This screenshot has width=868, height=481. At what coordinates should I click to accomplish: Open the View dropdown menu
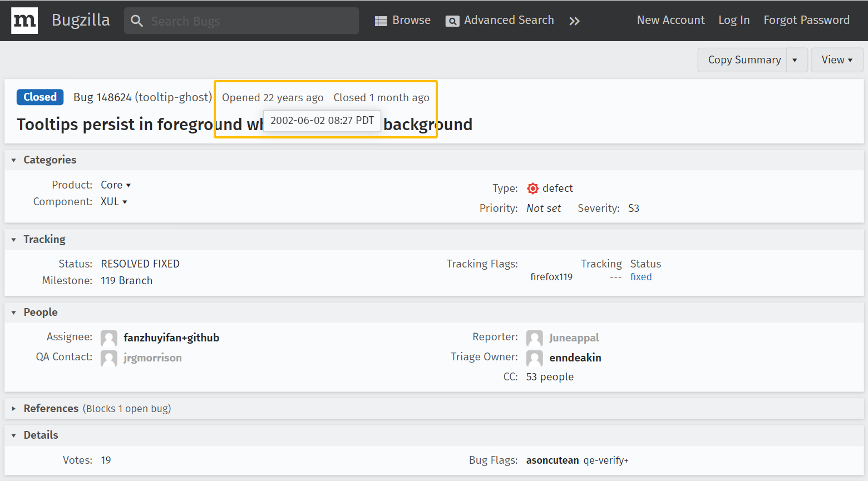coord(837,60)
